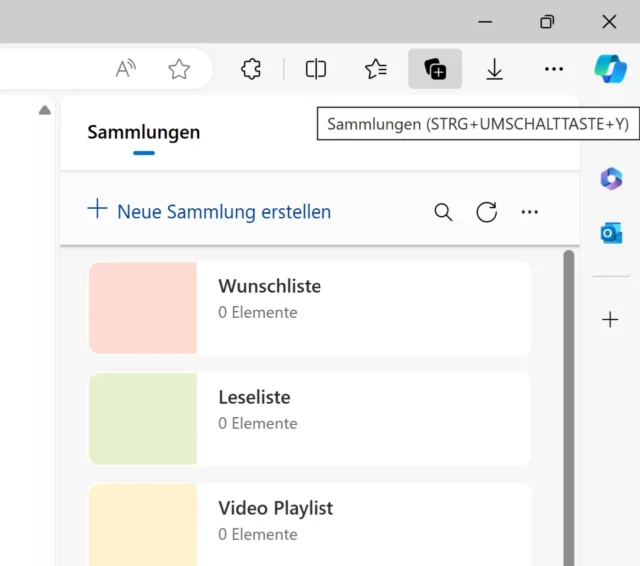Click Neue Sammlung erstellen
Image resolution: width=640 pixels, height=566 pixels.
[209, 211]
